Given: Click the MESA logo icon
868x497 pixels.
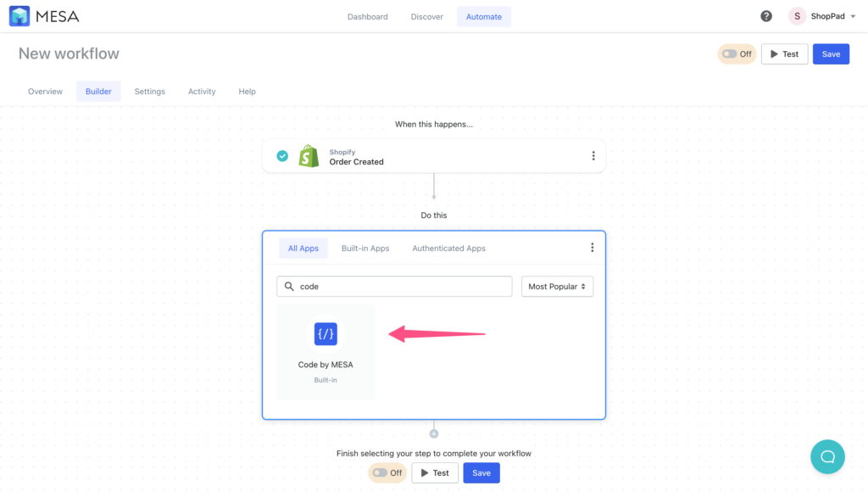Looking at the screenshot, I should coord(19,15).
